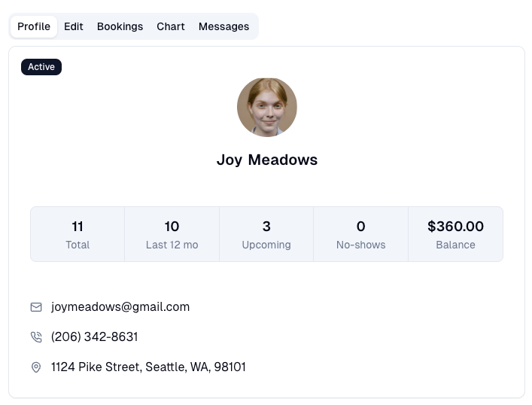Viewport: 532px width, 405px height.
Task: Open the Messages tab
Action: click(223, 26)
